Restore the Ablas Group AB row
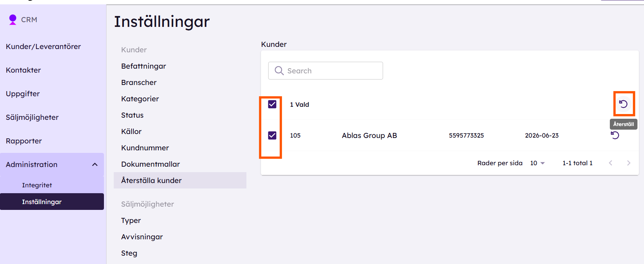Screen dimensions: 644x264 pyautogui.click(x=615, y=135)
